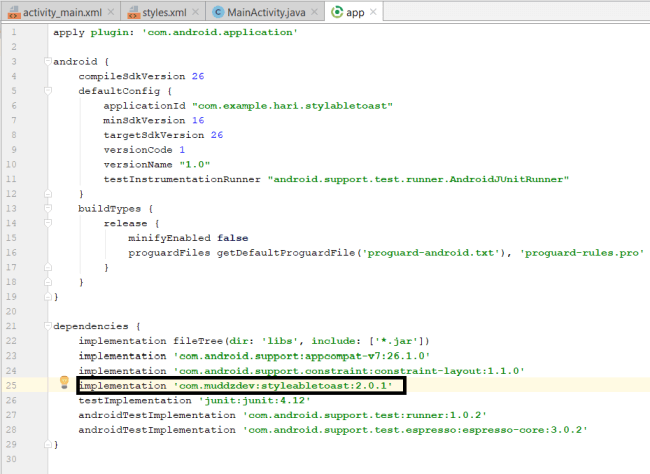
Task: Click the fold end marker at line 29
Action: 48,444
